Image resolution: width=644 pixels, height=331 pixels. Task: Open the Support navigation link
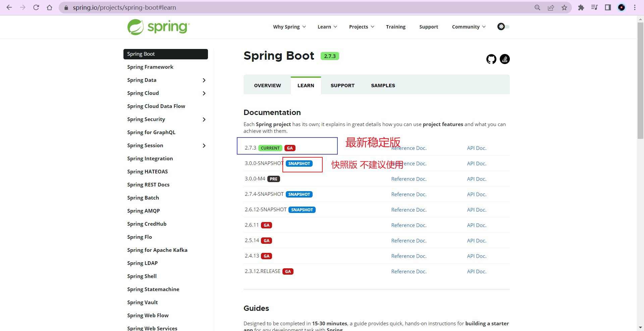tap(429, 27)
